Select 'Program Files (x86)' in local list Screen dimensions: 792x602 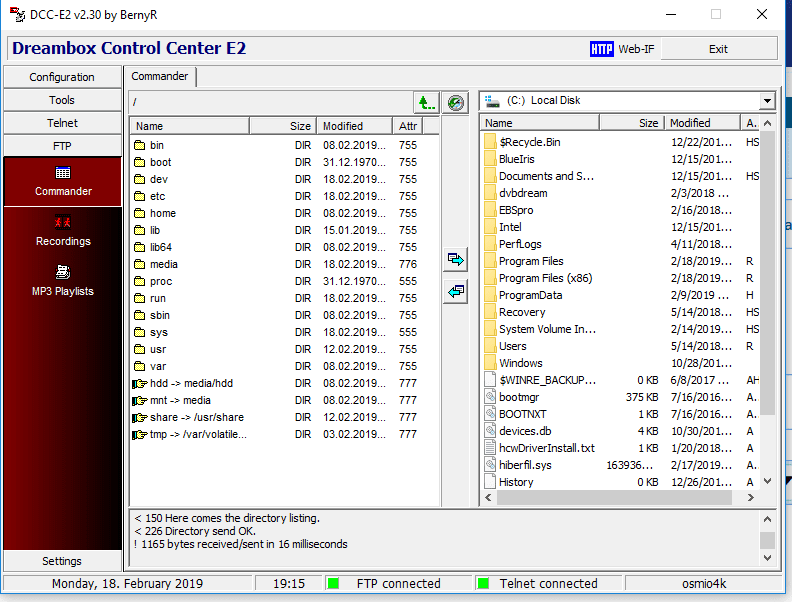[x=621, y=278]
